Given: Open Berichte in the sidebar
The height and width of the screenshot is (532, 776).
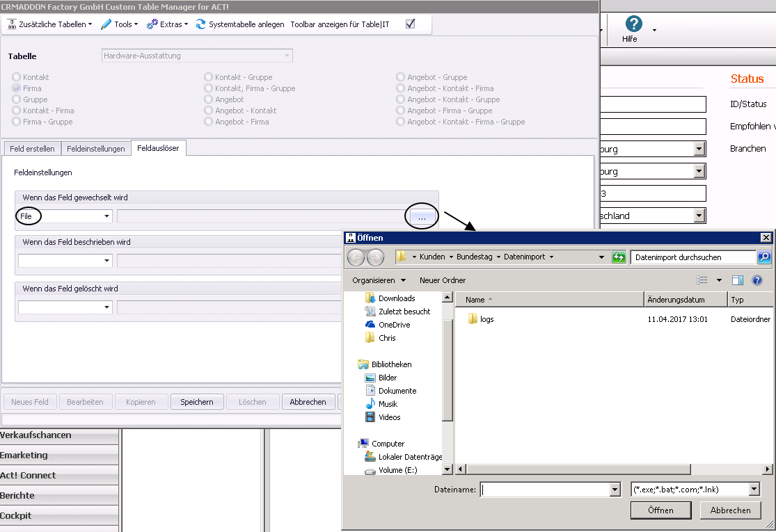Looking at the screenshot, I should pos(58,495).
